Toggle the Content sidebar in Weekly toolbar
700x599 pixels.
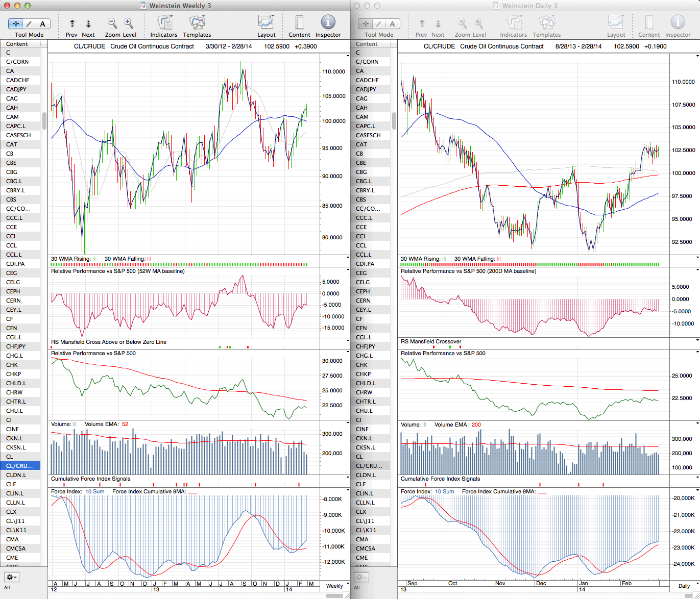[x=299, y=23]
